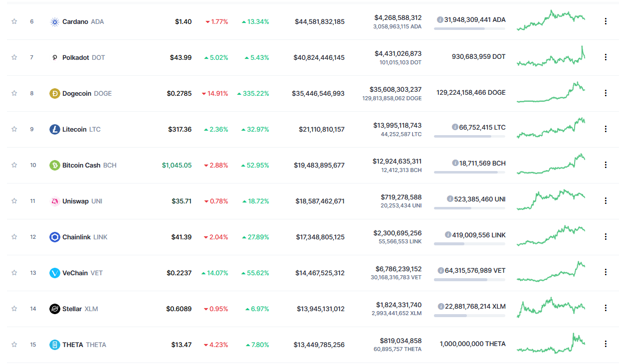Click the 930,683,959 DOT supply text
The image size is (620, 364).
coord(478,57)
